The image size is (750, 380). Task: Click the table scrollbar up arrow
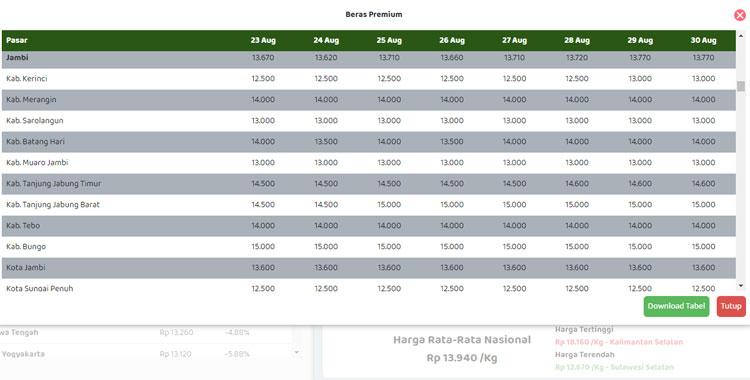[741, 36]
